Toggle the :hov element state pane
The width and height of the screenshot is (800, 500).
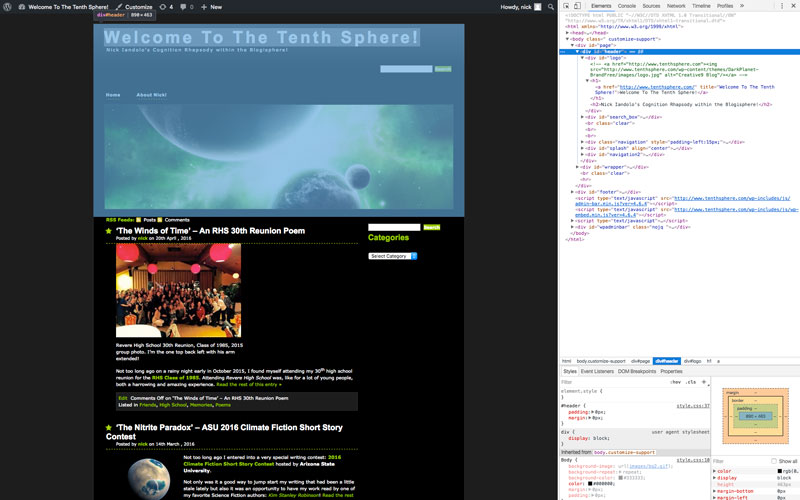(x=675, y=381)
